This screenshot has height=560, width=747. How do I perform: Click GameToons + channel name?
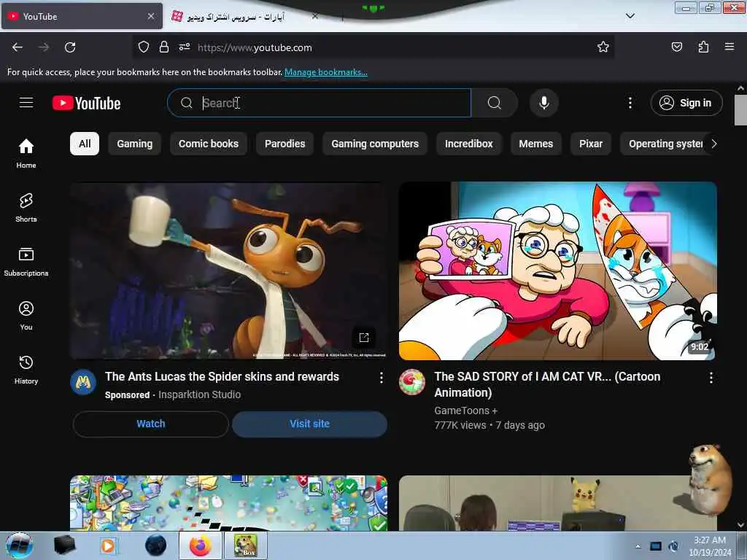click(465, 411)
